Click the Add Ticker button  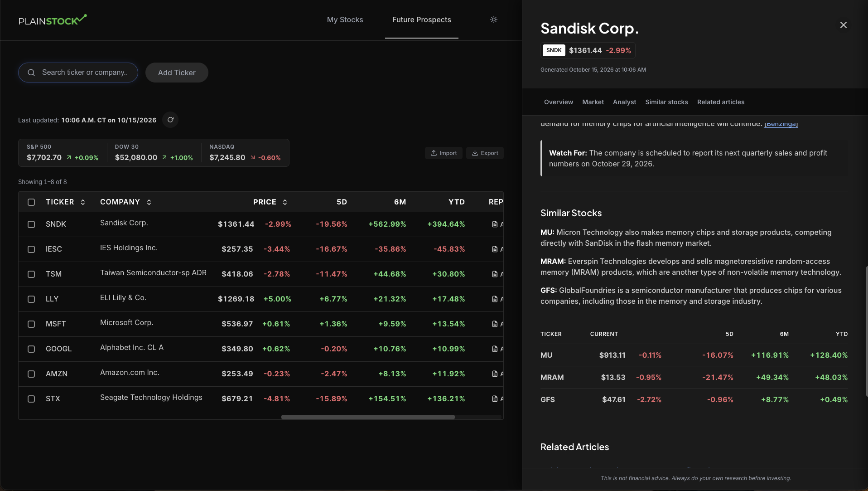coord(177,73)
